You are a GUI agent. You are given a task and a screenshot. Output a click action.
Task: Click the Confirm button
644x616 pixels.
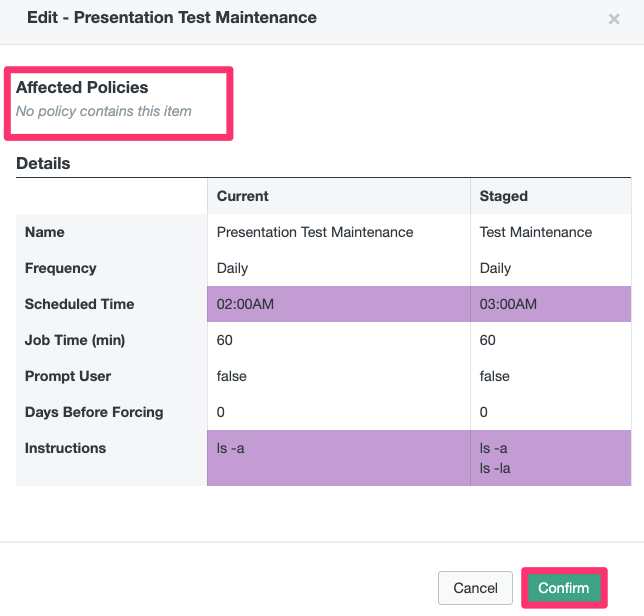tap(564, 588)
